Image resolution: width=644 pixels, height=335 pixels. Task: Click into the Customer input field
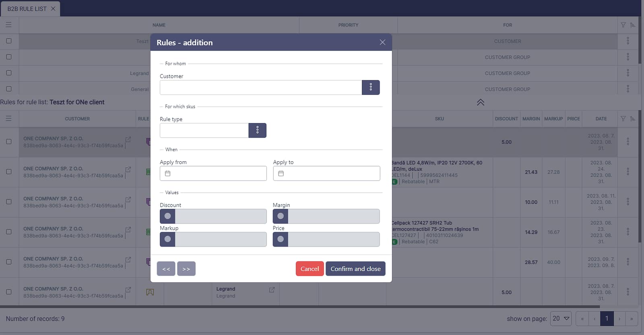(260, 87)
